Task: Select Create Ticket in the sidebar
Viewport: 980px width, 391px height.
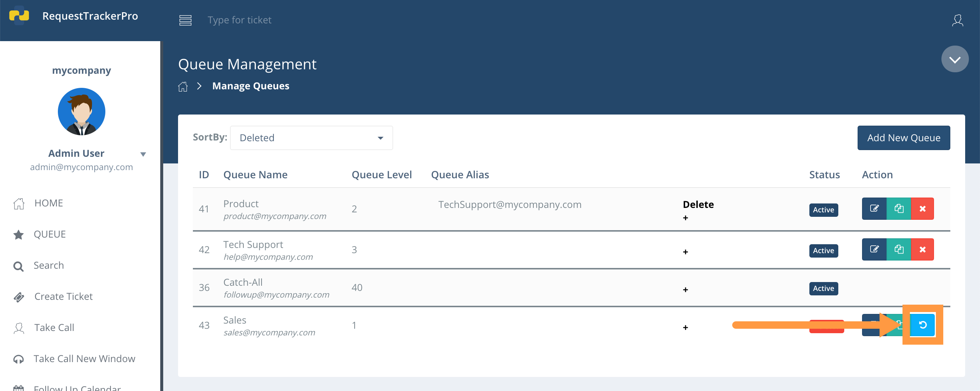Action: tap(63, 296)
